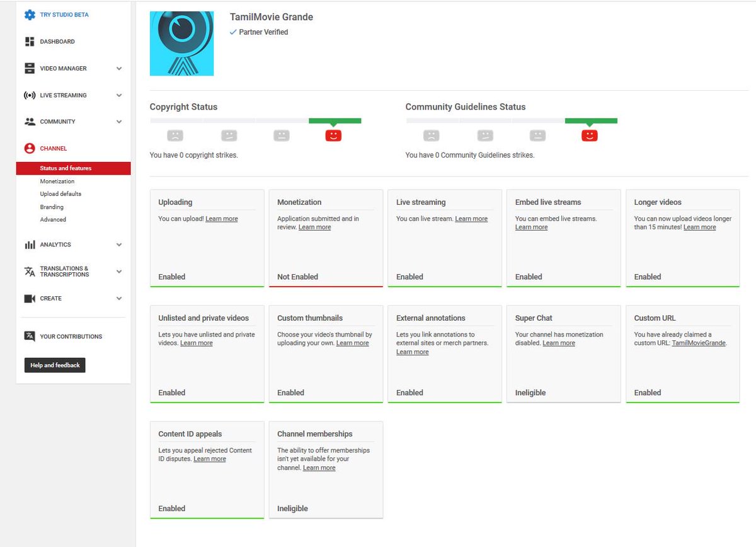The image size is (756, 547).
Task: Click the TamilMovie Grande channel avatar
Action: [181, 43]
